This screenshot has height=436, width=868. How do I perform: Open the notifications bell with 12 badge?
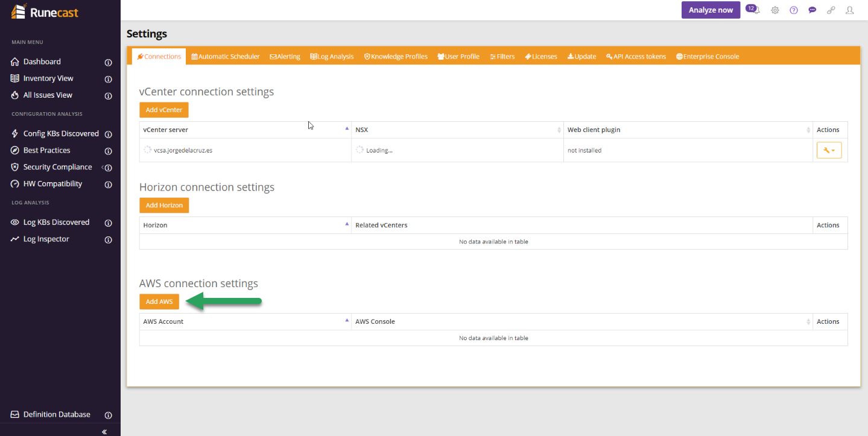point(753,10)
